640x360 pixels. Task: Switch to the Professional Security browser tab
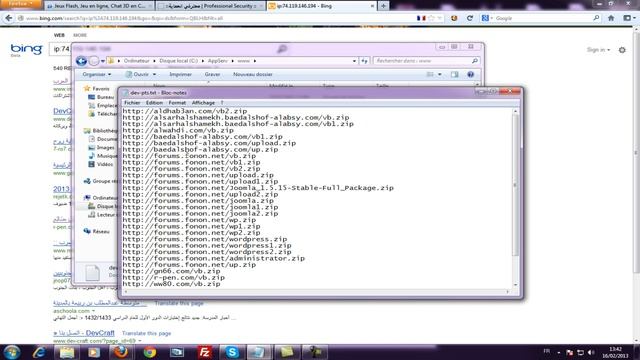pos(211,6)
